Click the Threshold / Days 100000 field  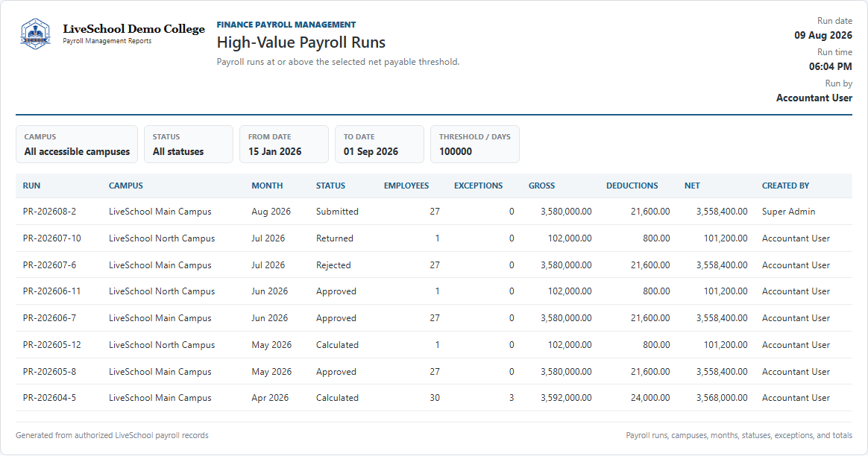[475, 145]
